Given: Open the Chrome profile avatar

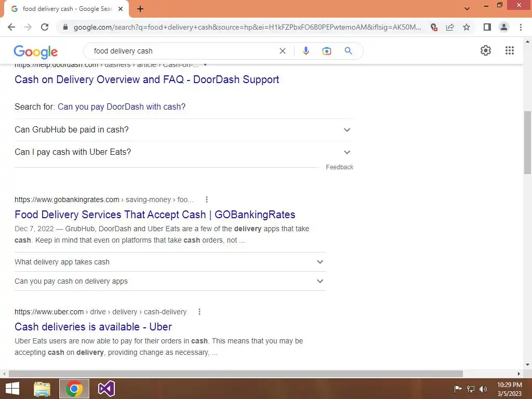Looking at the screenshot, I should coord(504,27).
